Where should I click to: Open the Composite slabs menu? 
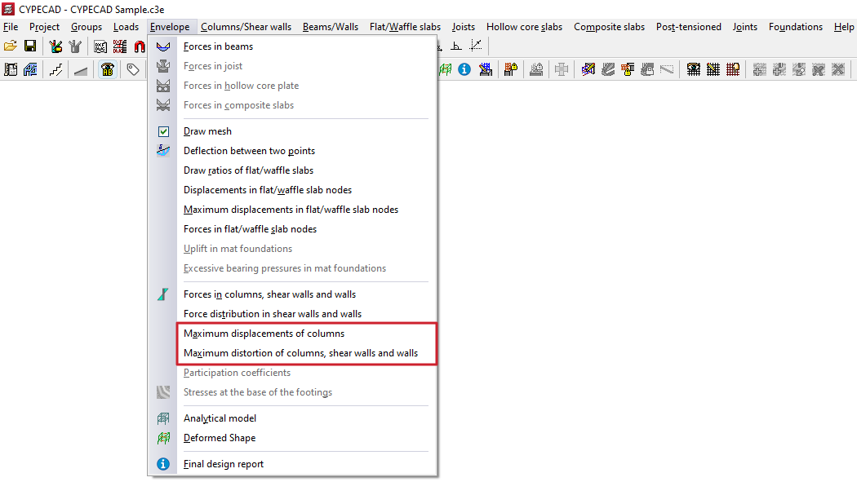[609, 27]
